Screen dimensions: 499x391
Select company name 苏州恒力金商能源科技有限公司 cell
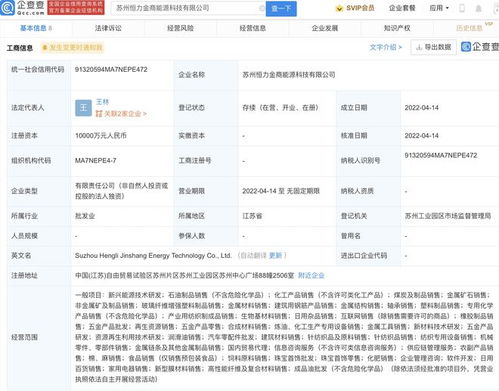289,75
